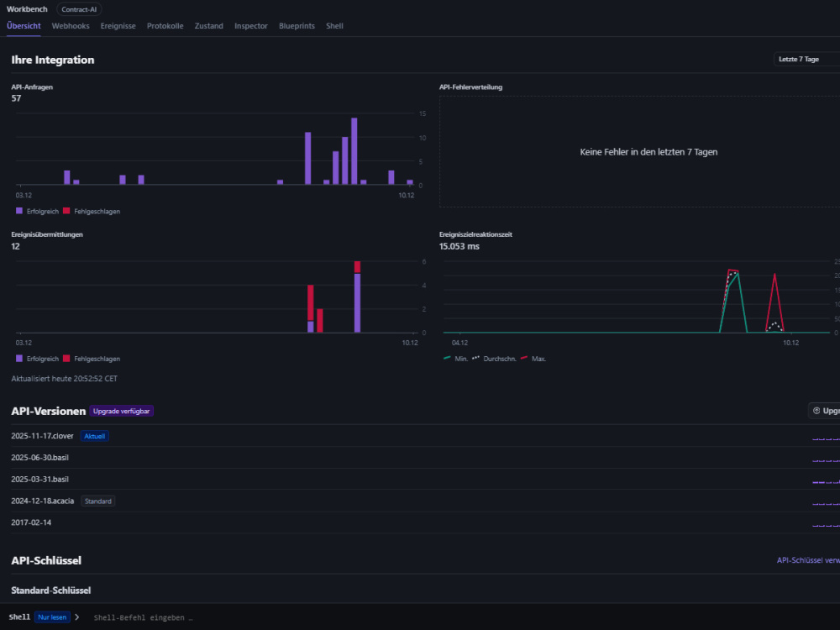The image size is (840, 630).
Task: Click the API-Anfragen count 57
Action: pyautogui.click(x=16, y=98)
